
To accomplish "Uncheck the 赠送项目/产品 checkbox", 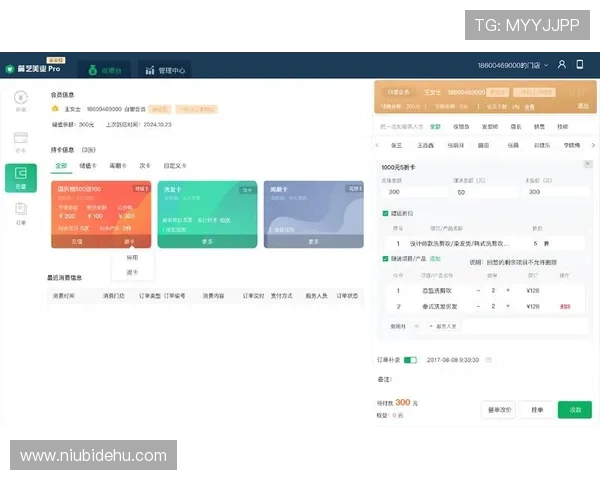I will point(385,259).
